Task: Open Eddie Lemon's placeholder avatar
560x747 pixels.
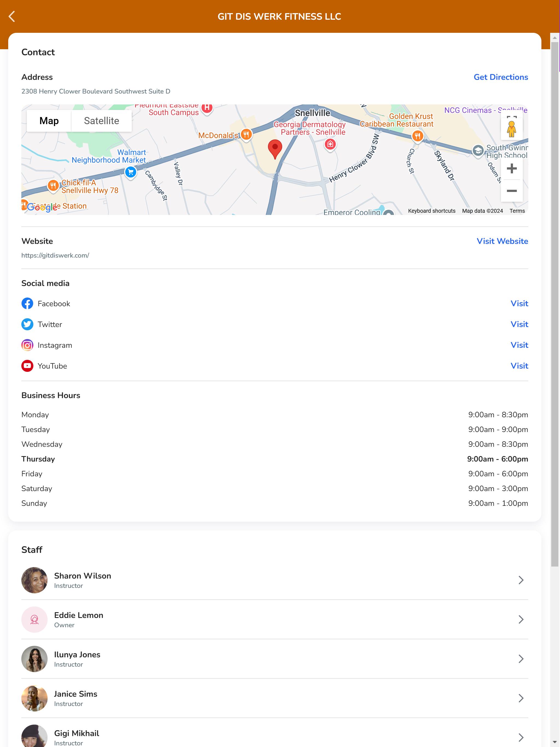Action: (x=34, y=619)
